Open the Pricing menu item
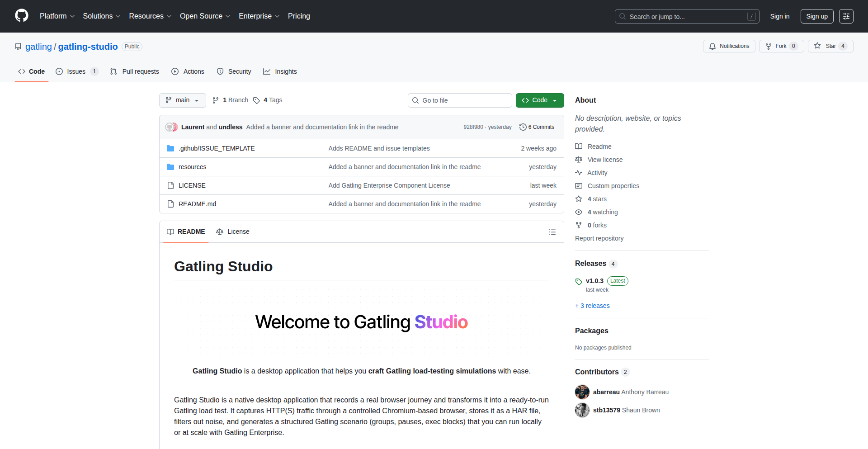The height and width of the screenshot is (449, 868). (x=299, y=16)
